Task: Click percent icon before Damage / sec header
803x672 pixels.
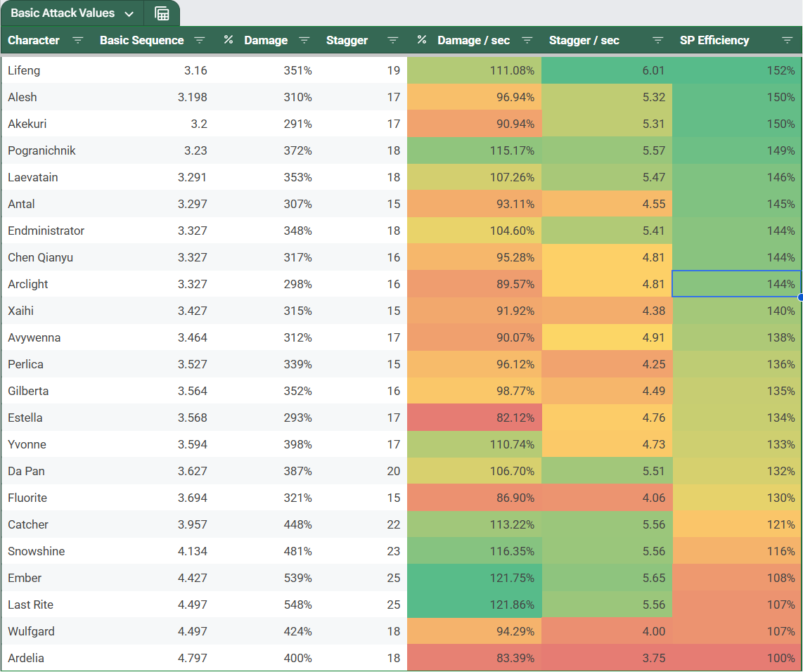Action: [x=422, y=41]
